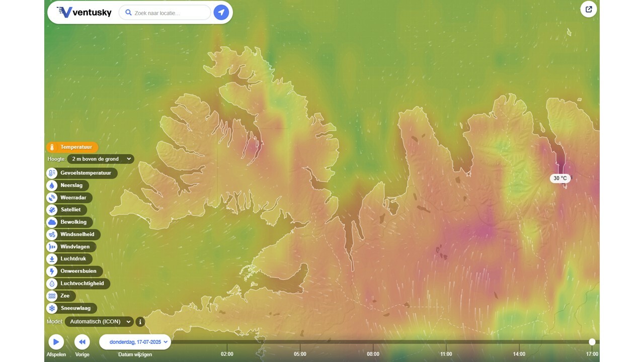This screenshot has width=644, height=362.
Task: Jump to 05:00 on the timeline
Action: [300, 354]
